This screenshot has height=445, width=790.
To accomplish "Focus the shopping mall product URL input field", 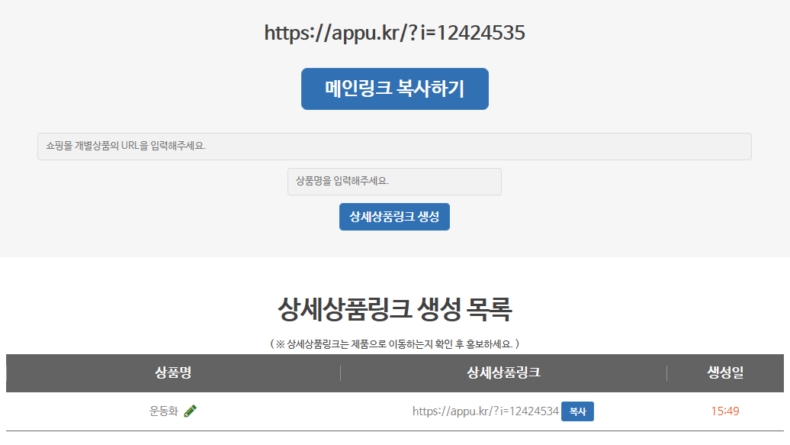I will (394, 146).
